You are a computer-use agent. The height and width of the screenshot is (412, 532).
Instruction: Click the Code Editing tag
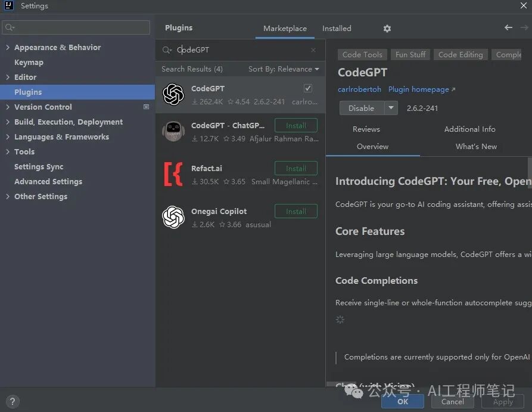coord(461,55)
